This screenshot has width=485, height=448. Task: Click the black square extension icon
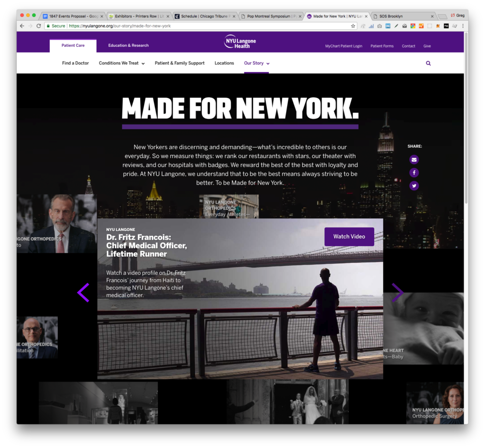point(446,26)
